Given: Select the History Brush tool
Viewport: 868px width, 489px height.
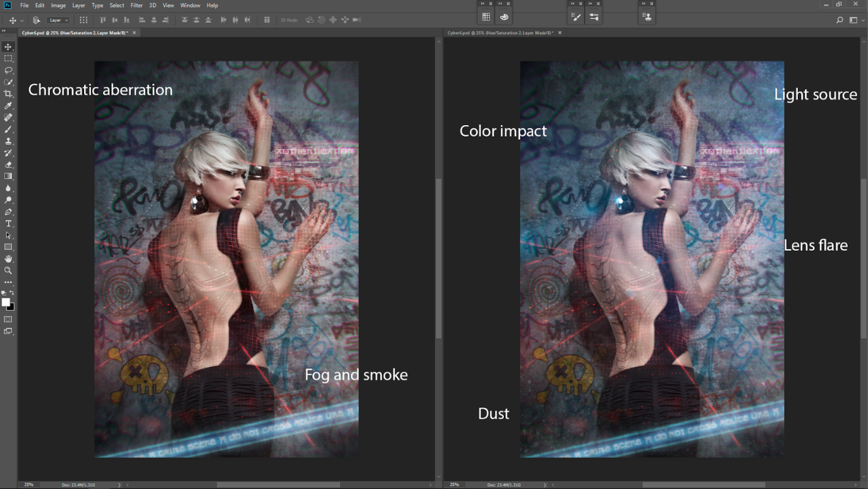Looking at the screenshot, I should coord(8,153).
